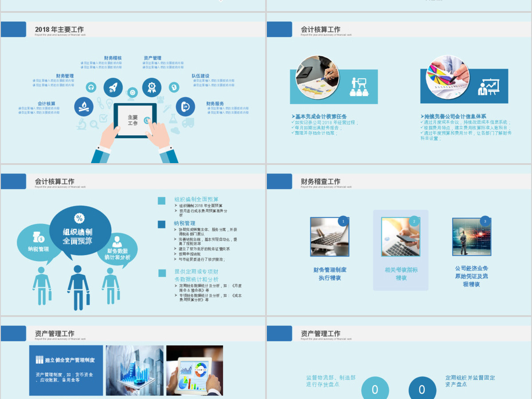532x399 pixels.
Task: Open the circular photo of hand writing
Action: (317, 77)
